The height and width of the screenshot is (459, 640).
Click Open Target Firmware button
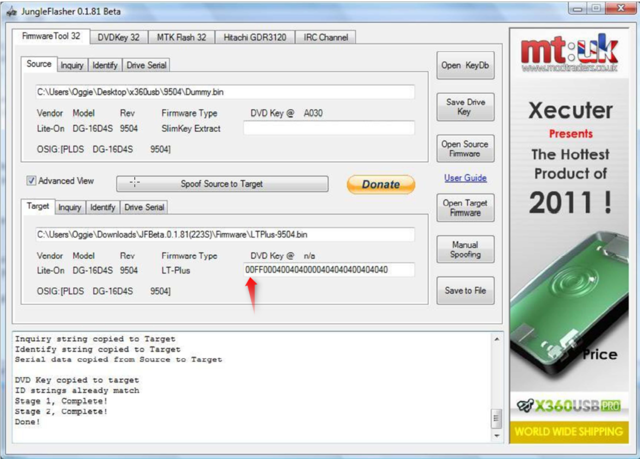465,208
